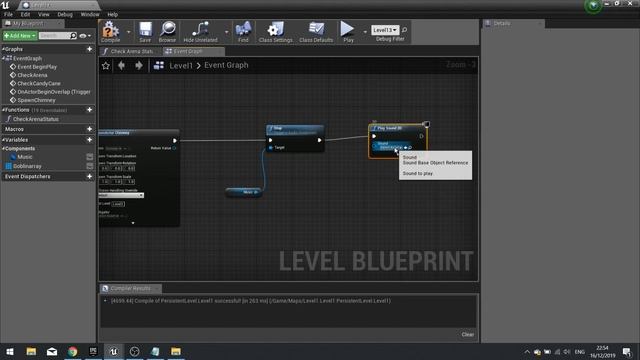Add a new graph with plus

point(89,49)
